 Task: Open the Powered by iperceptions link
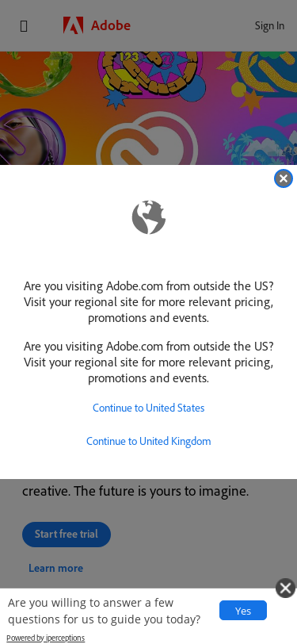tap(45, 638)
